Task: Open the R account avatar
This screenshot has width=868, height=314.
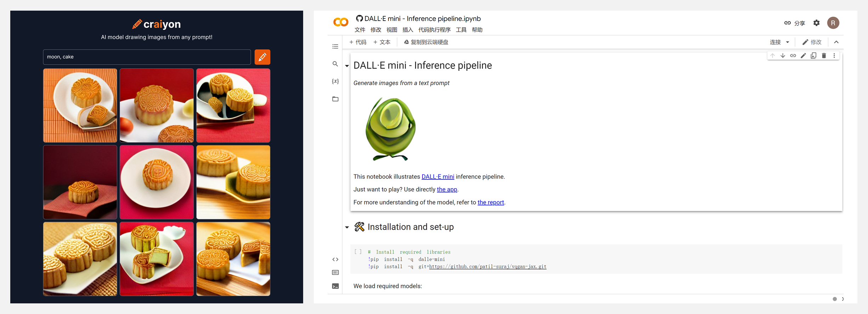Action: click(833, 23)
